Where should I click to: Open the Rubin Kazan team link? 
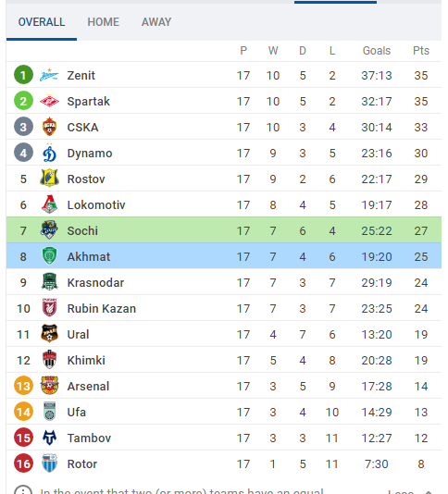[x=102, y=308]
